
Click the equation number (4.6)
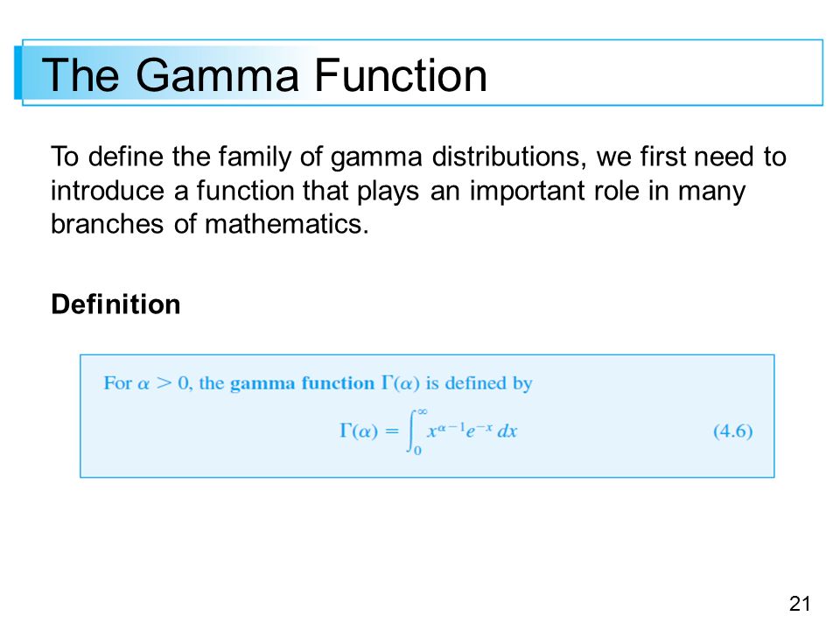(733, 430)
